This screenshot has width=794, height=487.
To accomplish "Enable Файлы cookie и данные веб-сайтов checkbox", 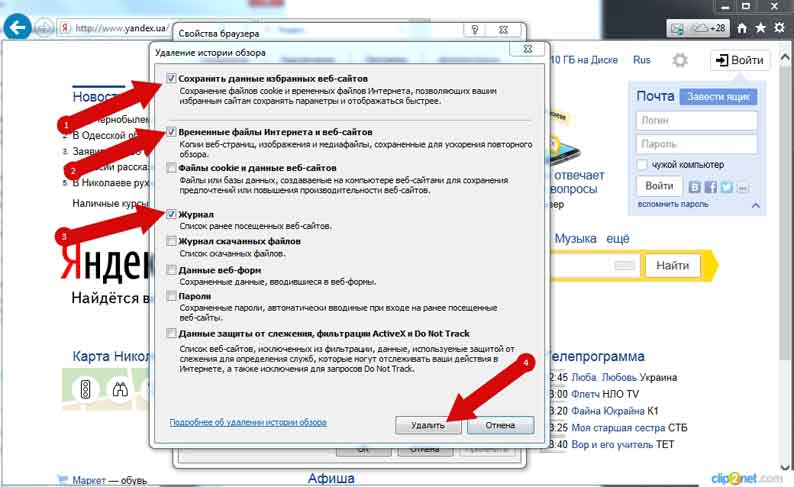I will click(x=171, y=168).
